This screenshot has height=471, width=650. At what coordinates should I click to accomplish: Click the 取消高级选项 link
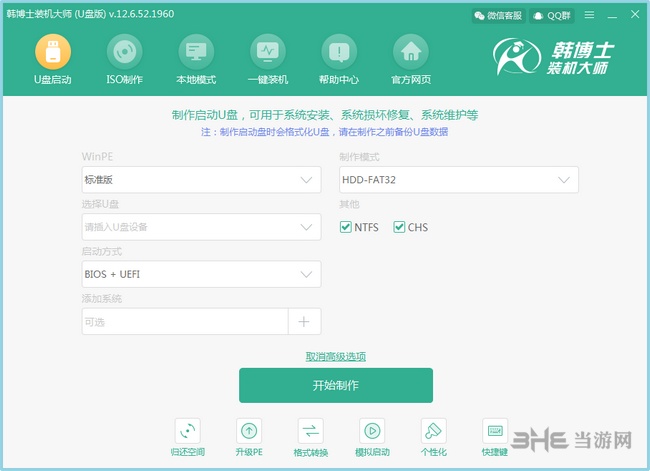336,357
